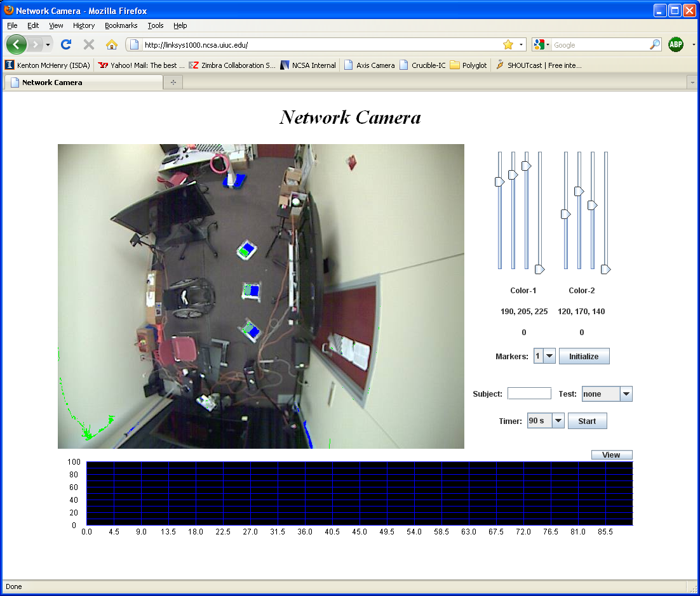
Task: Open the Polyglot bookmarks folder
Action: point(468,65)
